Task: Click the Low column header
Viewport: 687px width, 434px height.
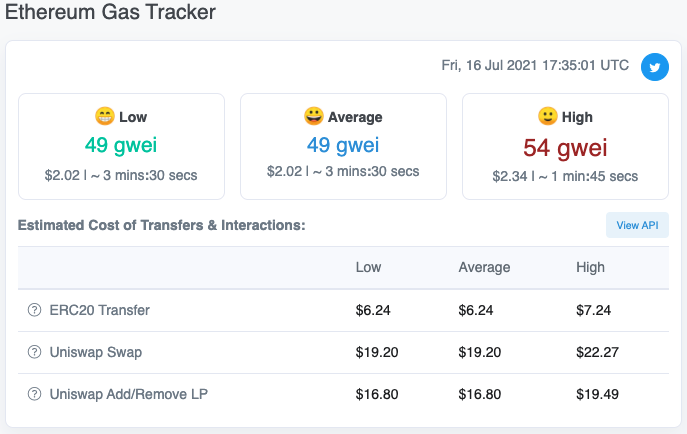Action: click(368, 267)
